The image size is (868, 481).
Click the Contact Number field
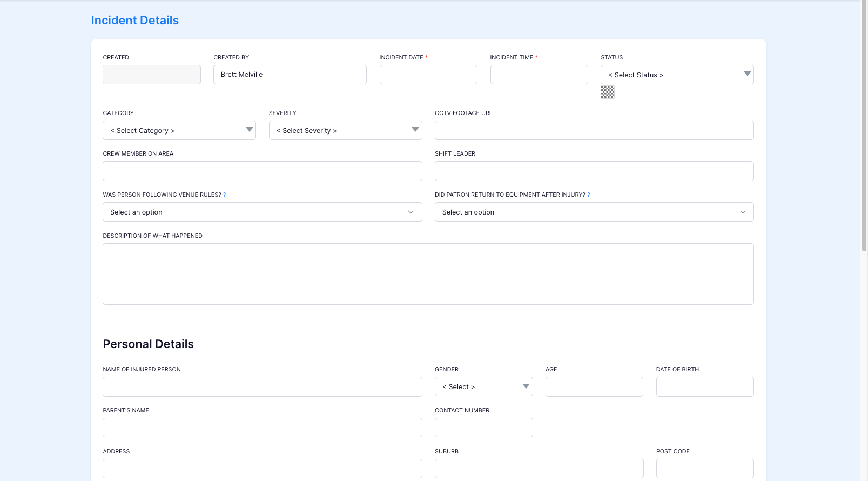coord(483,427)
